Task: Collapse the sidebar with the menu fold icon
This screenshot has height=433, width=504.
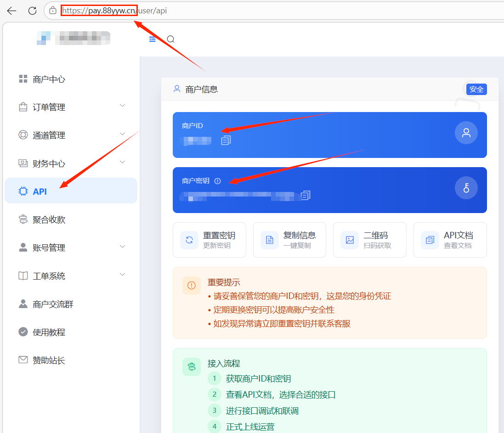Action: (x=153, y=39)
